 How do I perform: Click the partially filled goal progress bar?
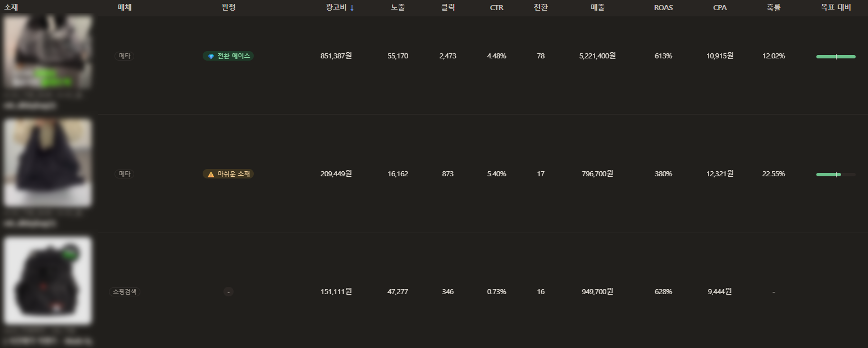click(x=836, y=174)
